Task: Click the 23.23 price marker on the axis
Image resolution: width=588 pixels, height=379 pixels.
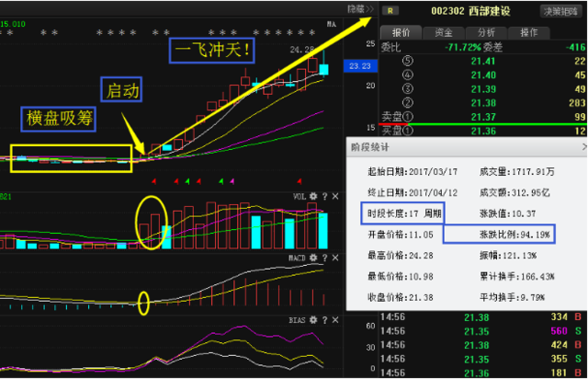Action: pos(360,66)
